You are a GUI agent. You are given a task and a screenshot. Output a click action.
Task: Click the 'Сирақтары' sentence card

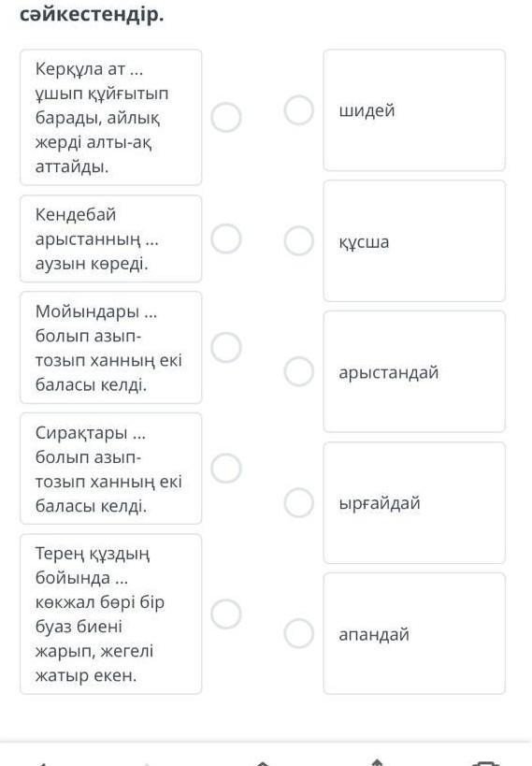click(x=111, y=468)
